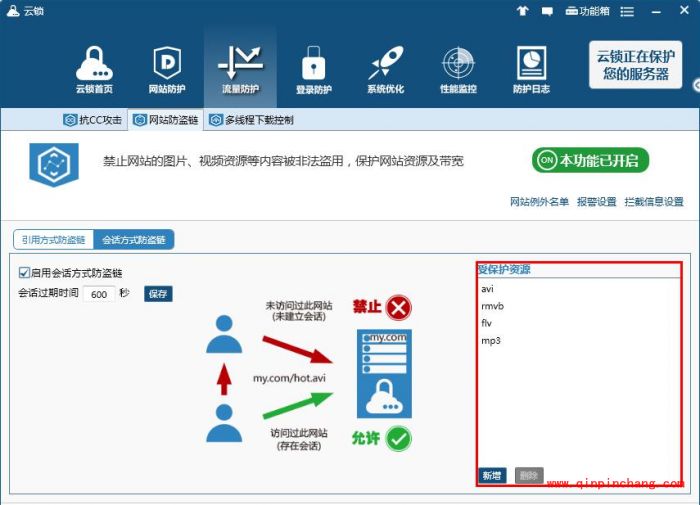
Task: Open 系统优化 rocket icon
Action: (386, 70)
